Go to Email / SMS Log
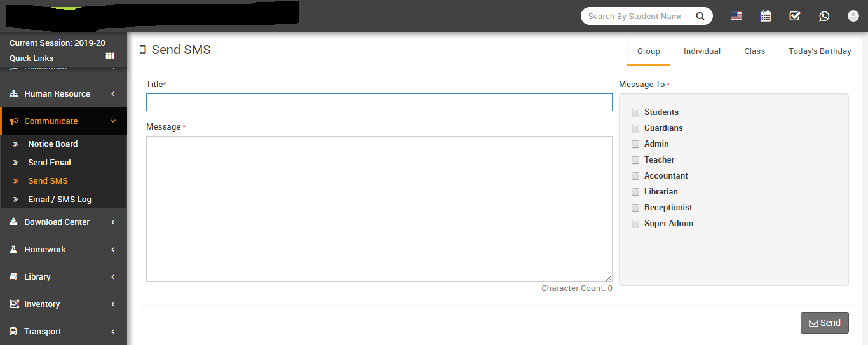868x345 pixels. click(60, 199)
